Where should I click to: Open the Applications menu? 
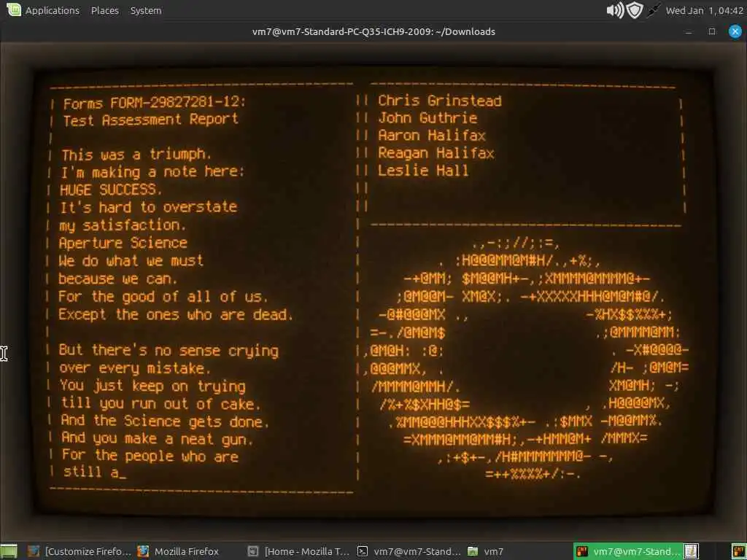pos(53,10)
